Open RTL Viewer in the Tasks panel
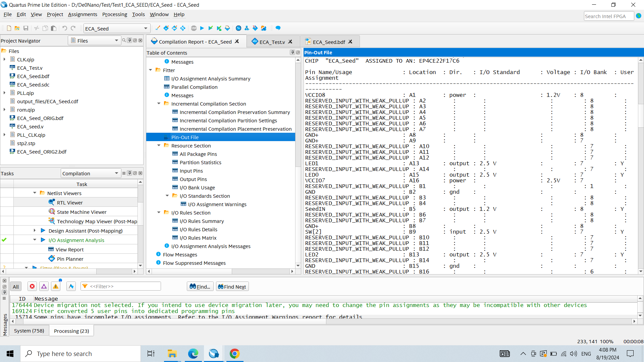This screenshot has width=644, height=362. tap(70, 202)
